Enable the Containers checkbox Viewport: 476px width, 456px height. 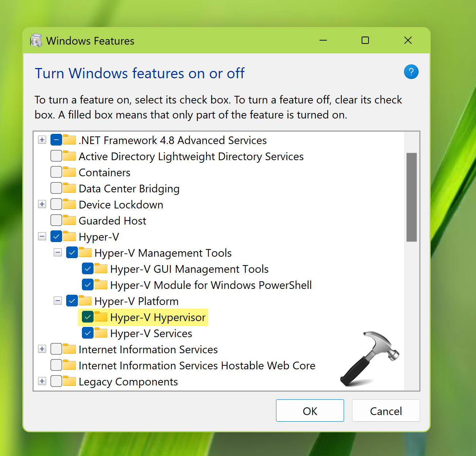click(x=56, y=172)
